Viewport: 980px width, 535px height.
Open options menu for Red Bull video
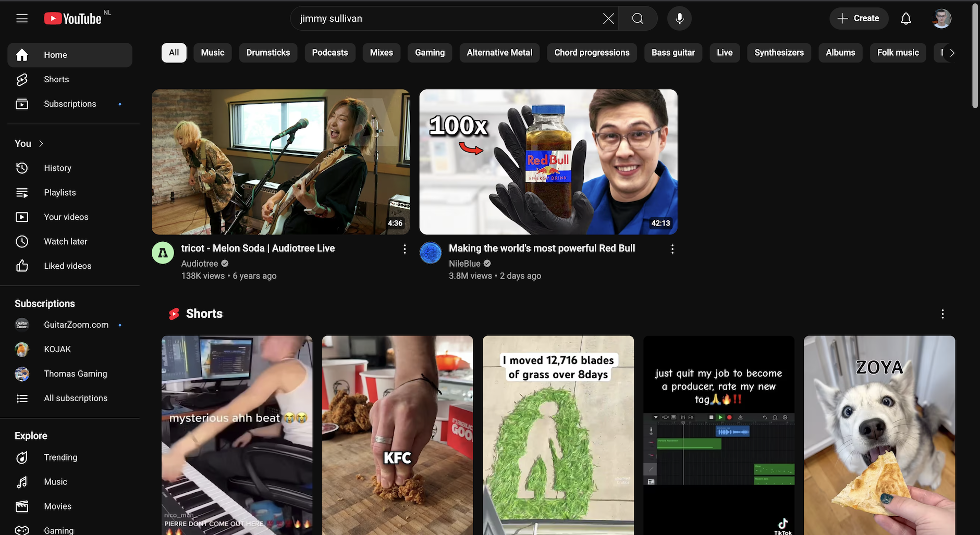pyautogui.click(x=672, y=249)
